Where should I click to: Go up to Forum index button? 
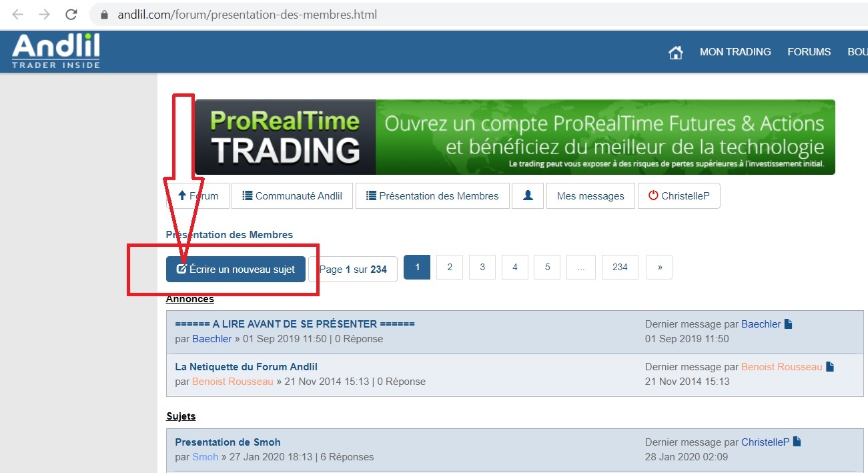pyautogui.click(x=197, y=196)
